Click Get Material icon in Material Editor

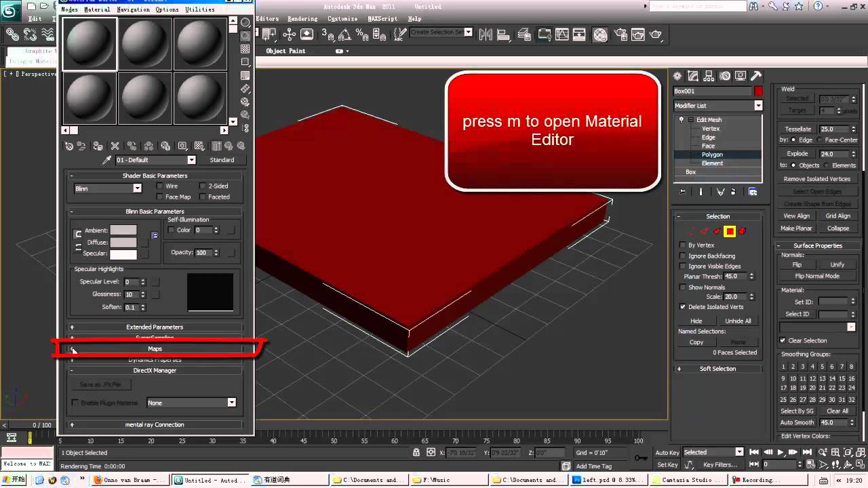[x=69, y=146]
